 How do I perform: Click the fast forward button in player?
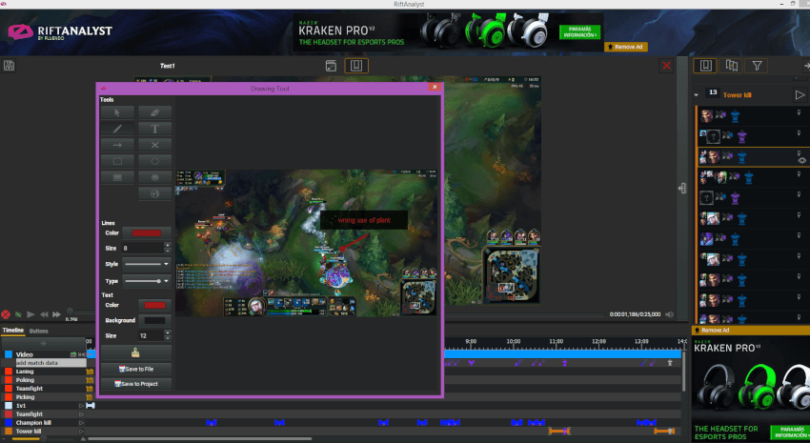coord(56,314)
